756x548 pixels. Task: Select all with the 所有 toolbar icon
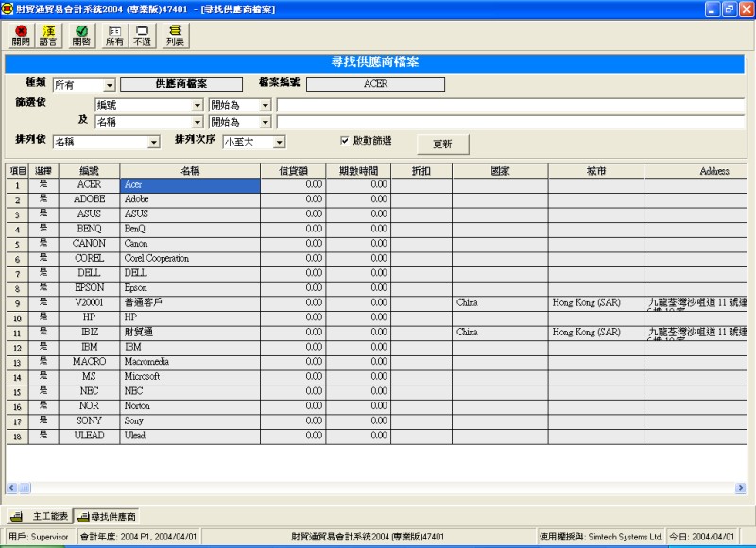(x=114, y=36)
